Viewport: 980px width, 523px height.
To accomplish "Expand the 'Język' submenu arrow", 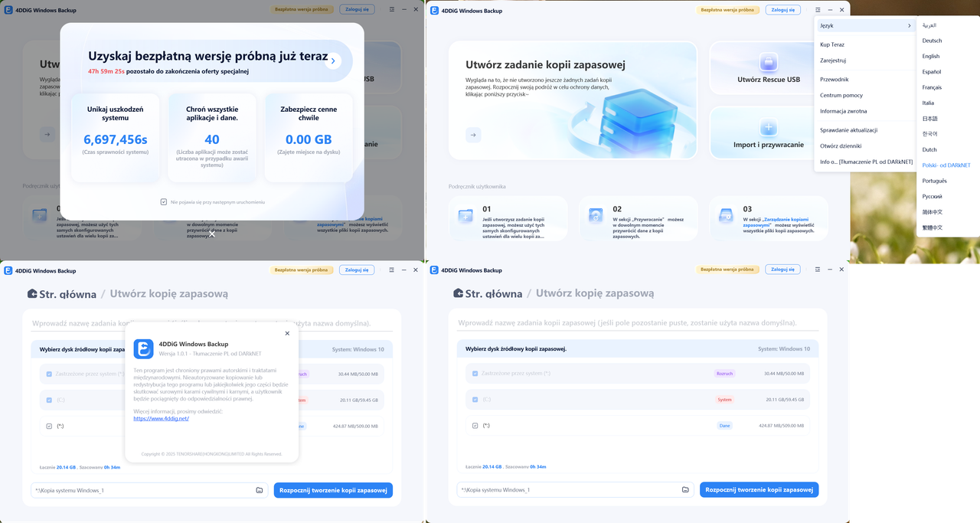I will (x=910, y=26).
